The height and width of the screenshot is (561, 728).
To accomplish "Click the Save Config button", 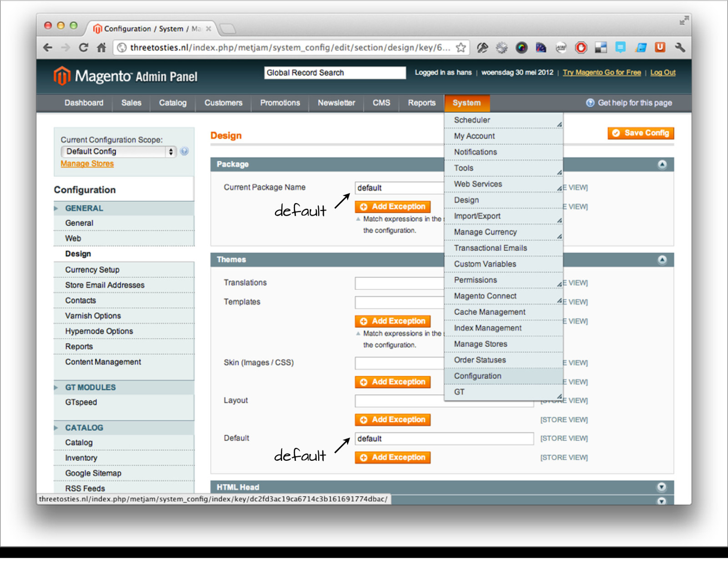I will pyautogui.click(x=641, y=133).
